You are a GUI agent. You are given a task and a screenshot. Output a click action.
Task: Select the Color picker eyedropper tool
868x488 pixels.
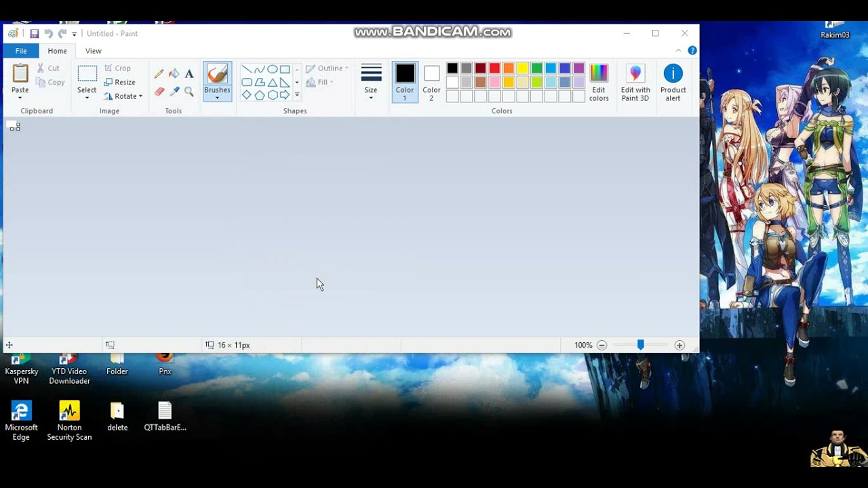click(x=174, y=91)
